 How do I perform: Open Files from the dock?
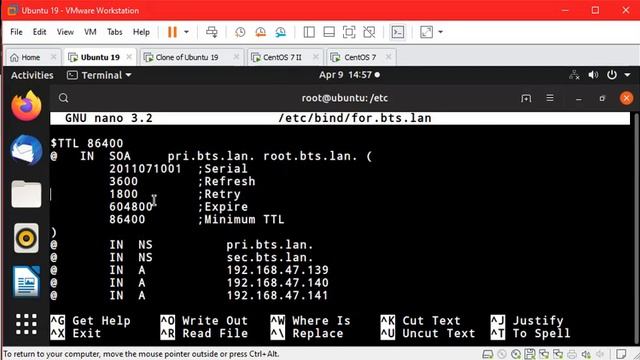pyautogui.click(x=26, y=194)
